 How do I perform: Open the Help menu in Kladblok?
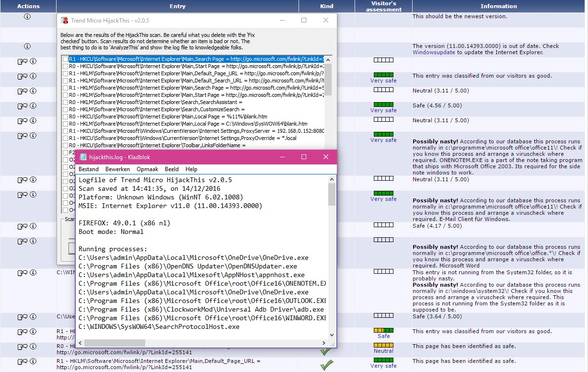[x=191, y=169]
